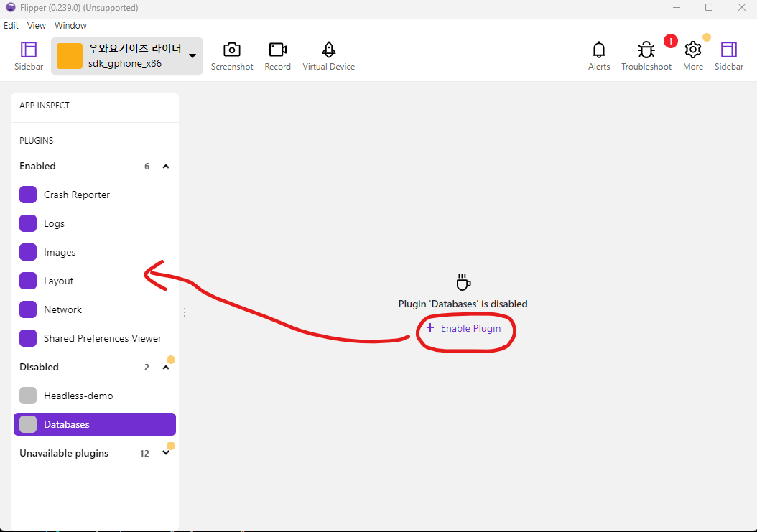
Task: Minimize the Flipper window
Action: [677, 8]
